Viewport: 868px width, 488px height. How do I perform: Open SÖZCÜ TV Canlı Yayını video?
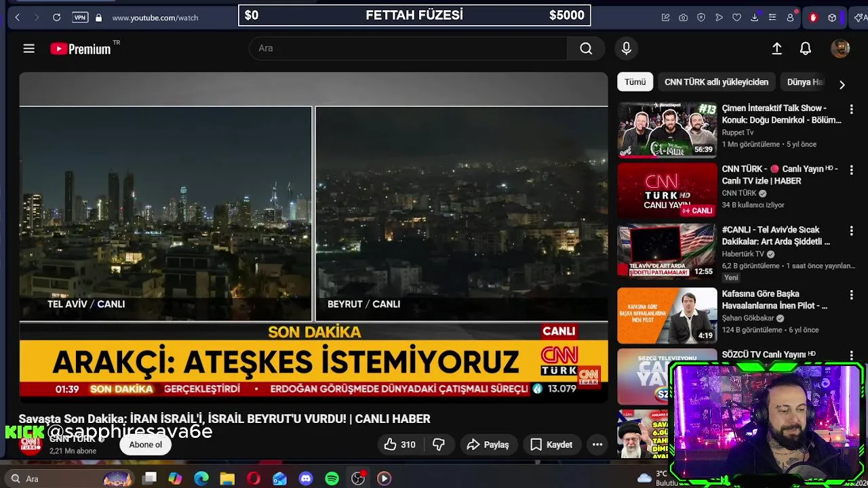coord(769,354)
